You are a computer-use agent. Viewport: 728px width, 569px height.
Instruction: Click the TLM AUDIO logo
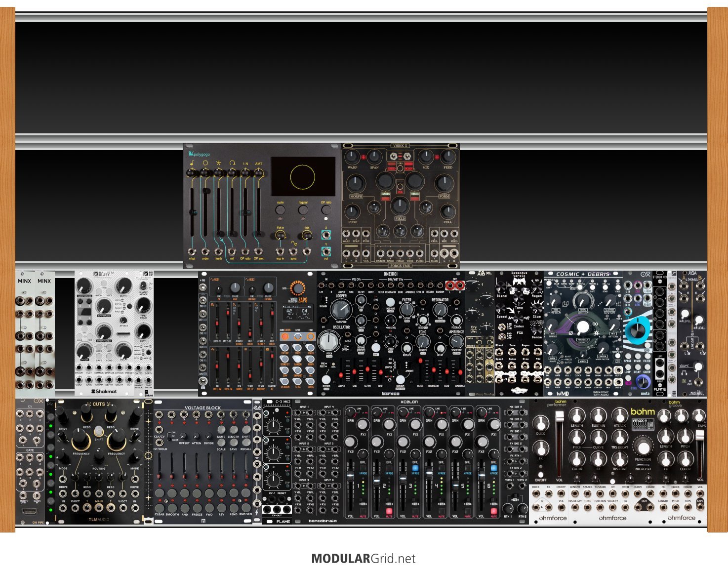pyautogui.click(x=99, y=520)
